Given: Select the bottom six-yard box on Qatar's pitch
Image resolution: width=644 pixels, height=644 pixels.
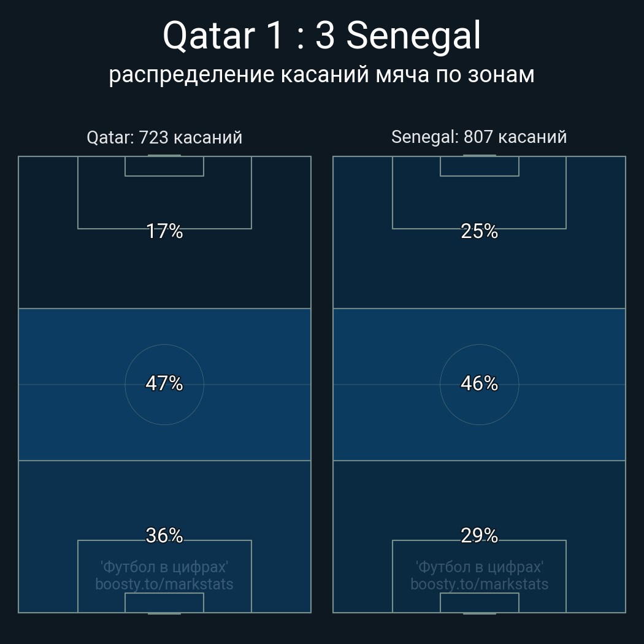Looking at the screenshot, I should pyautogui.click(x=164, y=602).
